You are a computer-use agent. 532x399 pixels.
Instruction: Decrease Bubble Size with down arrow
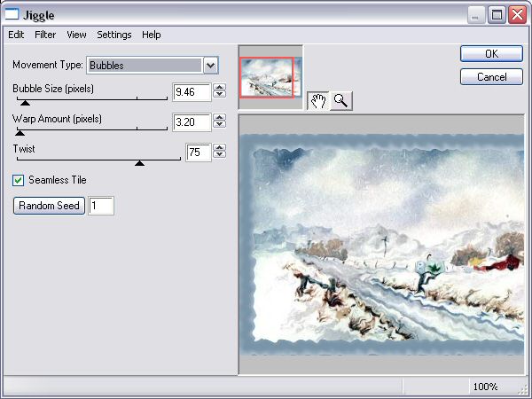click(220, 94)
